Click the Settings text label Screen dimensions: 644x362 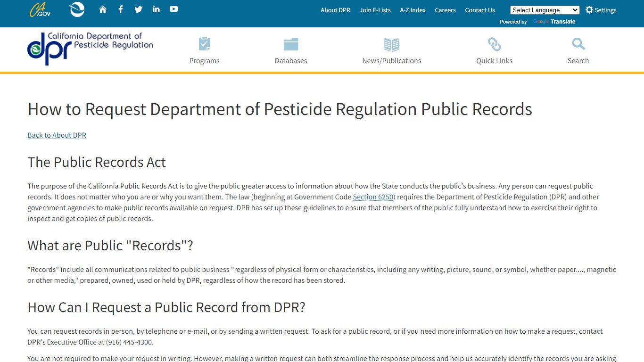pyautogui.click(x=606, y=10)
